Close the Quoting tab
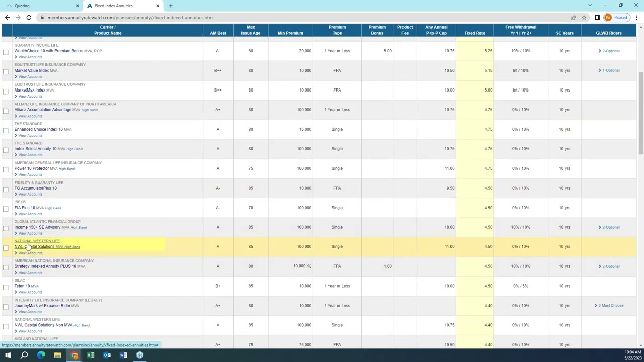Image resolution: width=644 pixels, height=362 pixels. coord(77,6)
